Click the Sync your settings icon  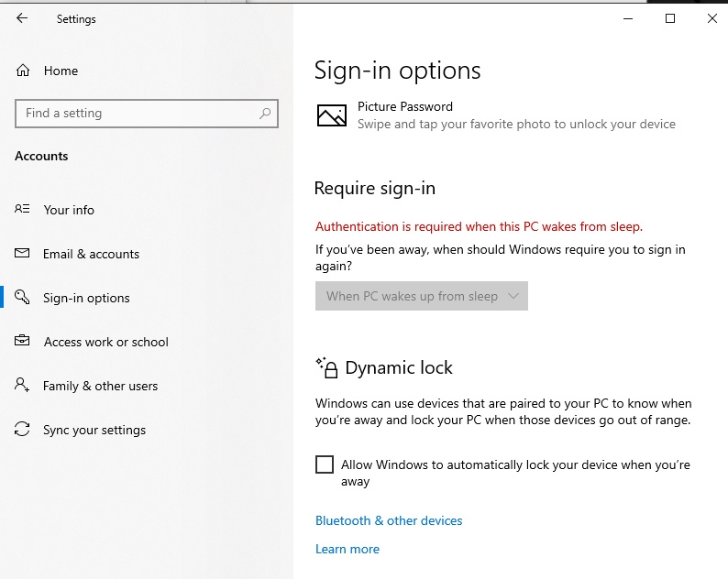click(x=23, y=430)
